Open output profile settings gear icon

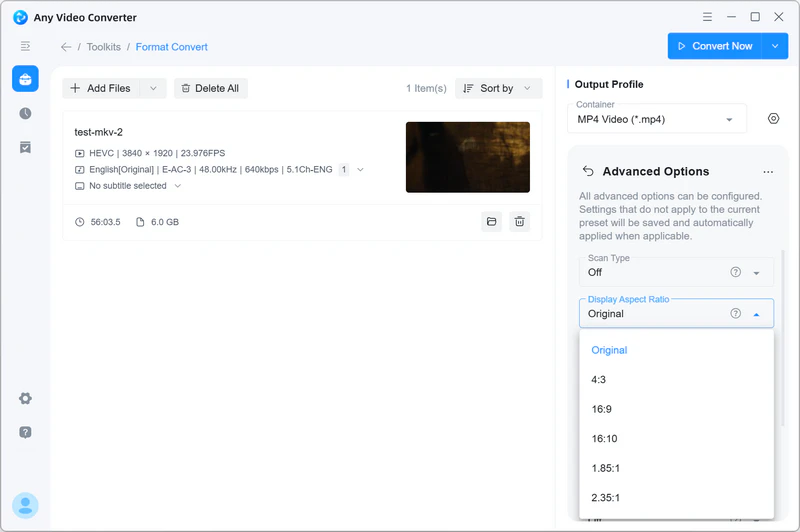[773, 119]
